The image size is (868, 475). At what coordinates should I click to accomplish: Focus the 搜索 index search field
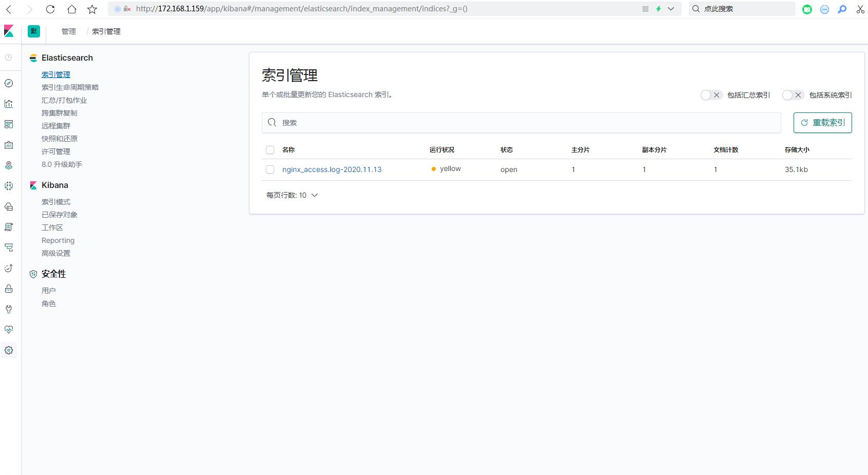click(x=522, y=123)
